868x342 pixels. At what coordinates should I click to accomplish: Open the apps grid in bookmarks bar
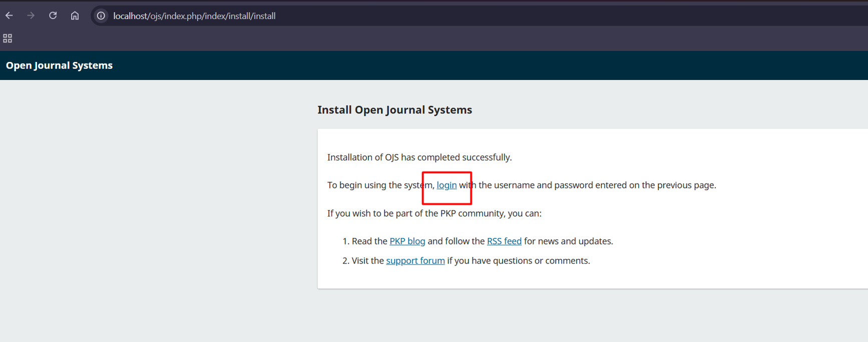8,38
